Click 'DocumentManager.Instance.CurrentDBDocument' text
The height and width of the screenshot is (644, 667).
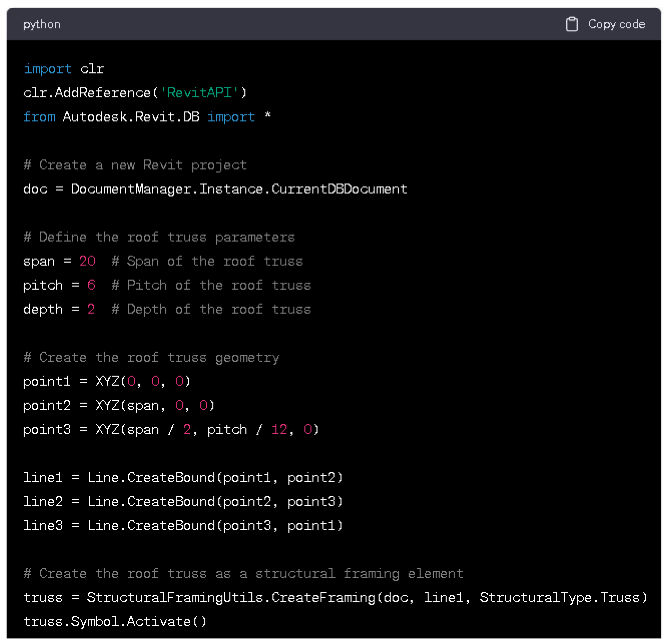point(239,189)
